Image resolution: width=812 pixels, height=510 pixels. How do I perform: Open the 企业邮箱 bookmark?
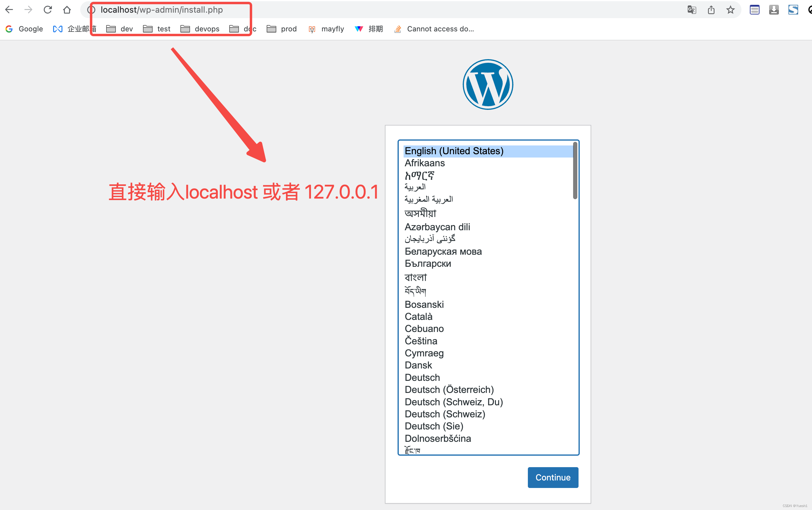(75, 29)
